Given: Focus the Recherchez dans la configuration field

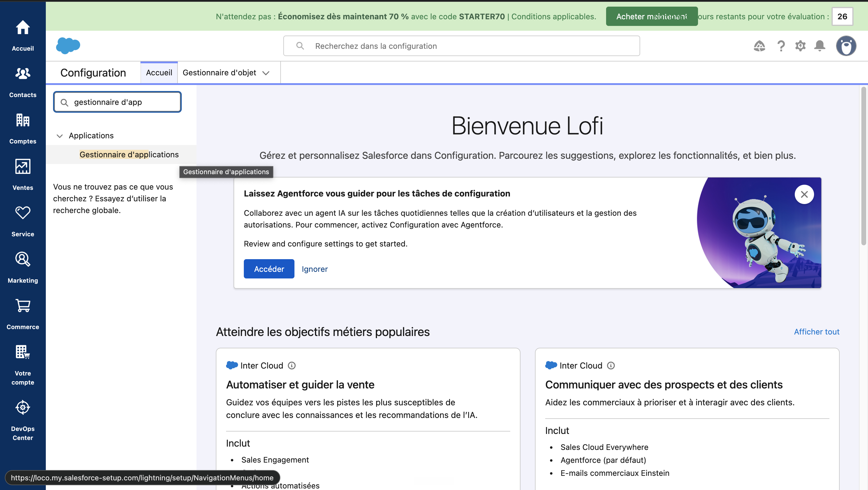Looking at the screenshot, I should (x=461, y=46).
